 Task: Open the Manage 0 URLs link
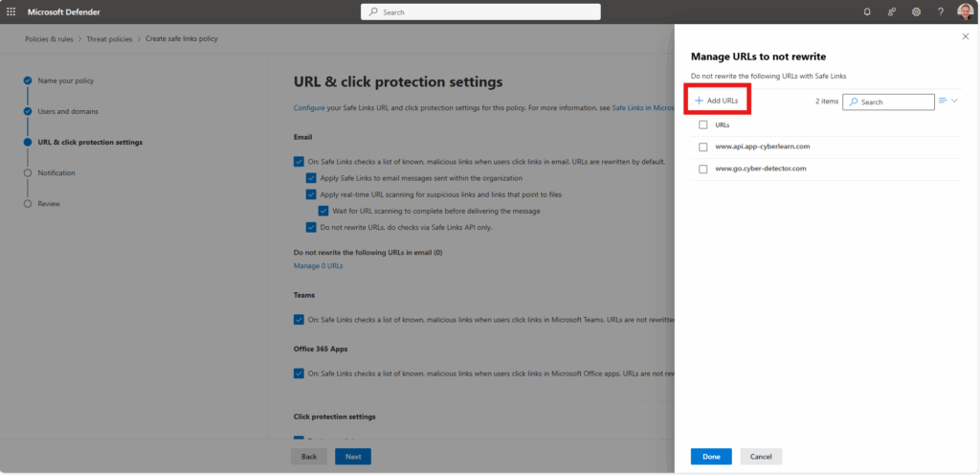point(318,265)
